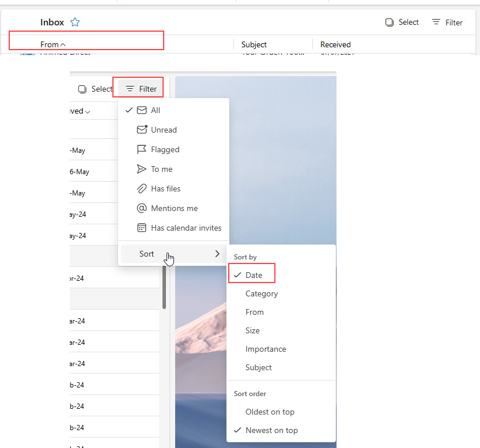Sort by Size
This screenshot has width=480, height=448.
click(x=281, y=330)
